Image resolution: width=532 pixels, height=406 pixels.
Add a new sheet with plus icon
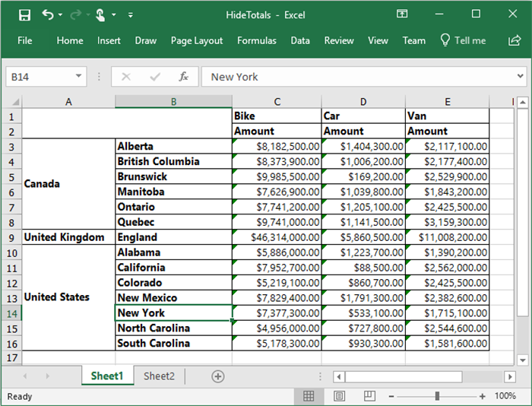click(x=218, y=376)
